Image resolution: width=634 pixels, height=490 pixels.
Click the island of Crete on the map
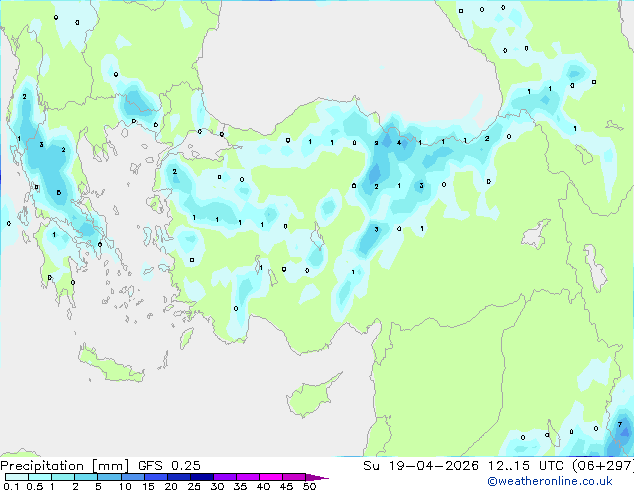tap(110, 366)
